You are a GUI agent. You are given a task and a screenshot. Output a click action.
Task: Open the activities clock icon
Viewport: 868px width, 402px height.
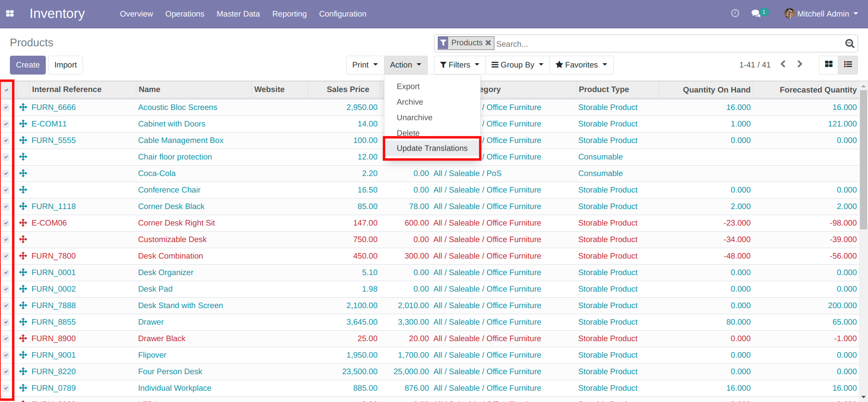click(735, 14)
